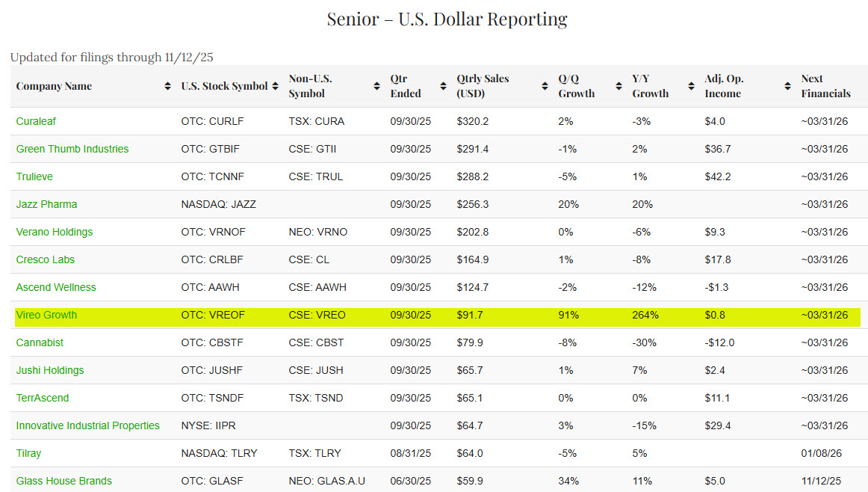Sort by Non-U.S. Symbol column arrows
This screenshot has width=868, height=492.
(x=376, y=87)
